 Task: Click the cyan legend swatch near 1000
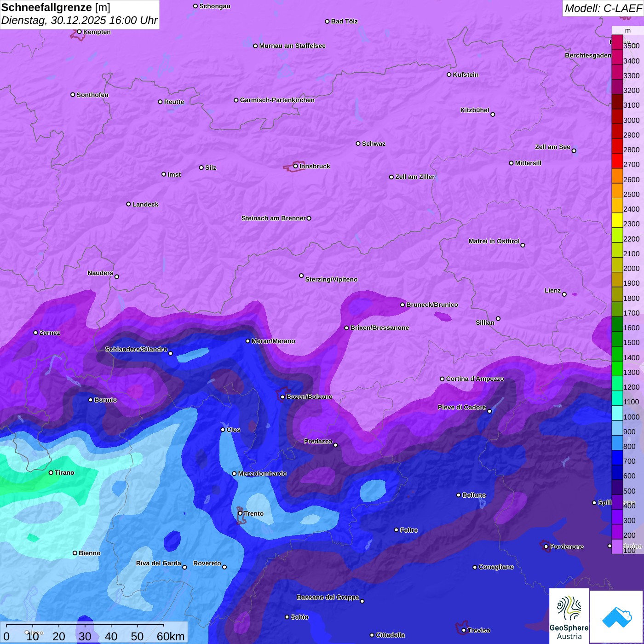tap(617, 413)
